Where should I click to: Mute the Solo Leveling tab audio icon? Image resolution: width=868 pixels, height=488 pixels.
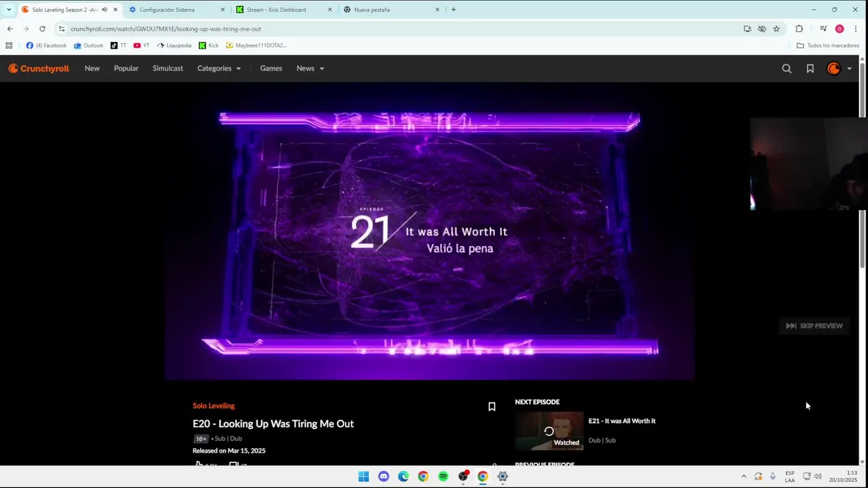(104, 9)
